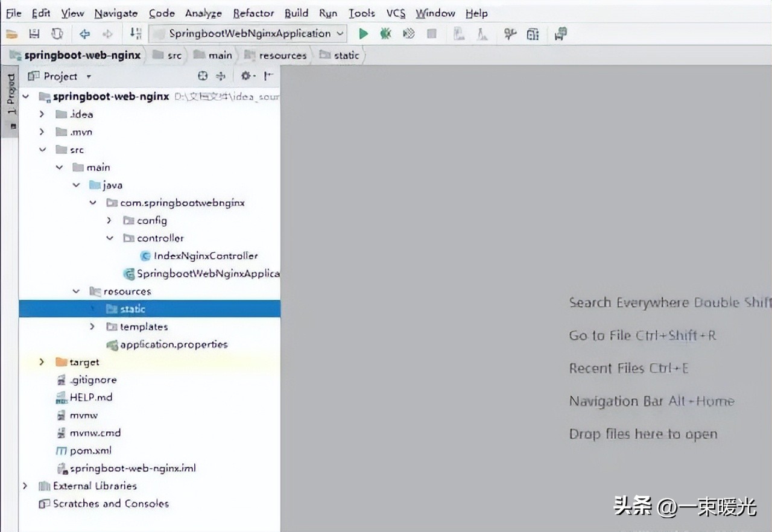This screenshot has width=772, height=532.
Task: Collapse the controller package
Action: click(x=109, y=238)
